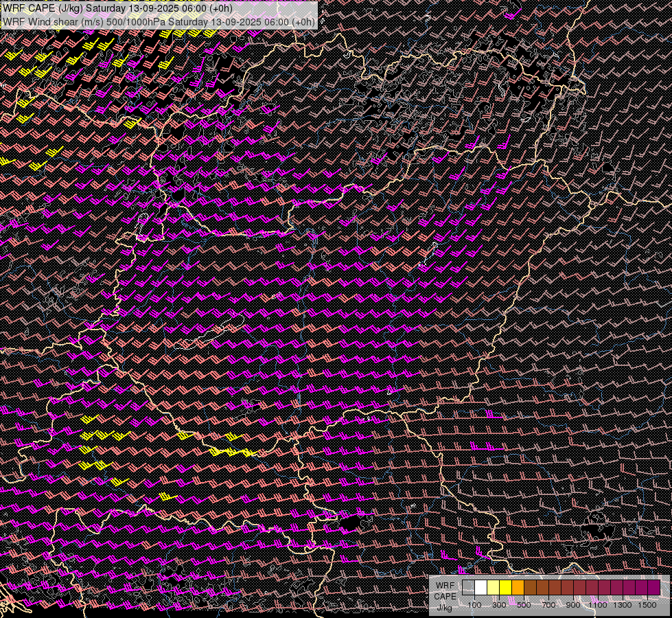Select first brown swatch right of orange
The width and height of the screenshot is (672, 618).
click(530, 588)
